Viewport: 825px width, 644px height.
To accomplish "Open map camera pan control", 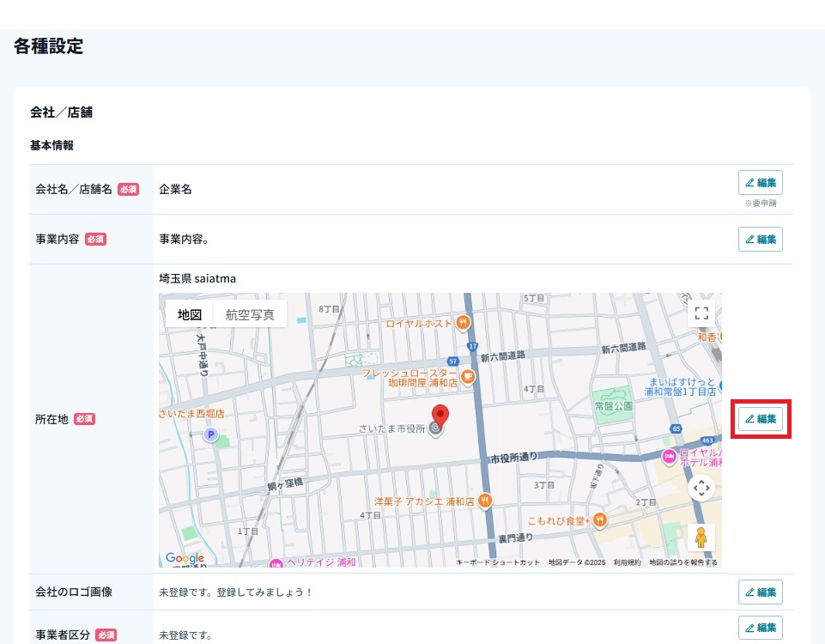I will coord(701,489).
